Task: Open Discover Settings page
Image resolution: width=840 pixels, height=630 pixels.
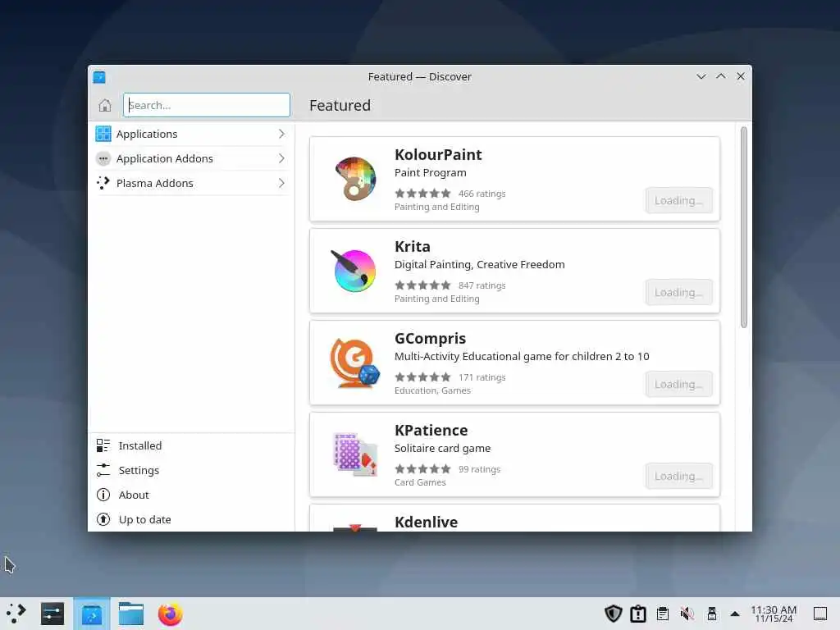Action: coord(191,470)
